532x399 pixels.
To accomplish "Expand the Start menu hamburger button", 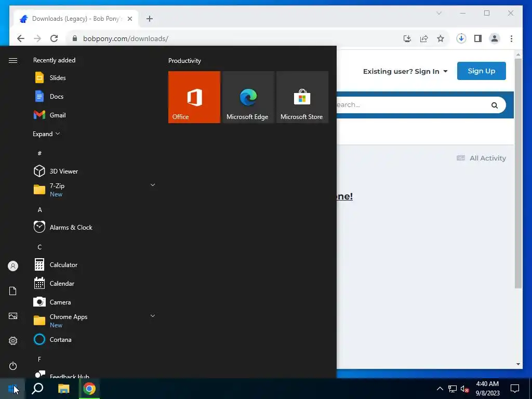I will pyautogui.click(x=13, y=60).
